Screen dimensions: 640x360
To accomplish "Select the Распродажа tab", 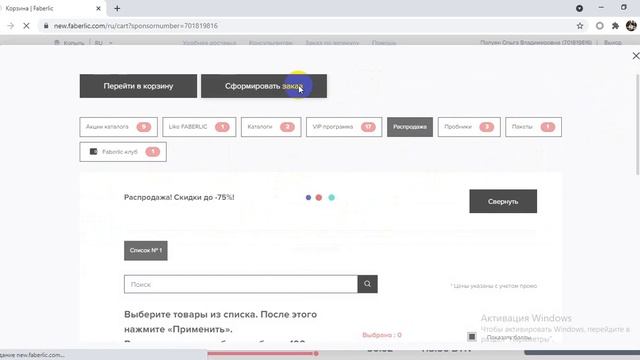I will click(410, 127).
